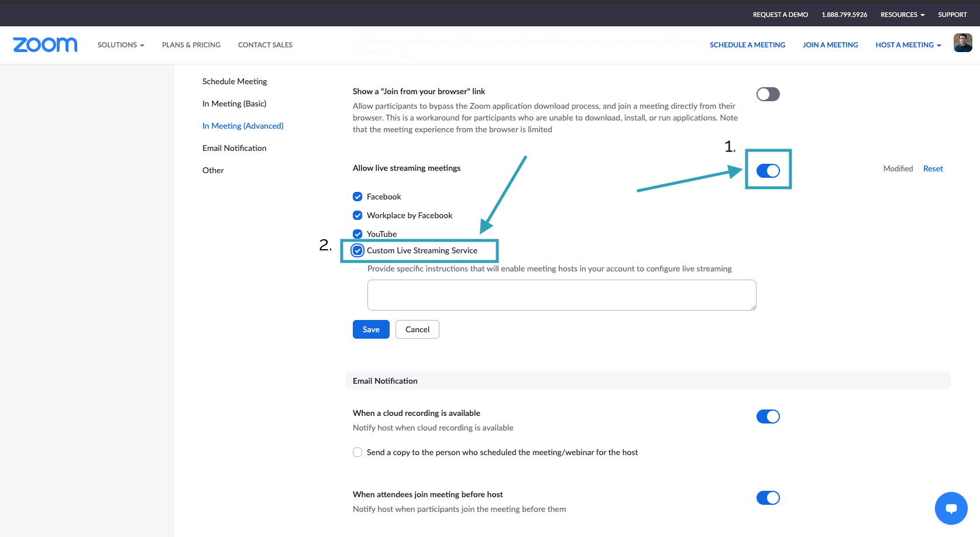Image resolution: width=980 pixels, height=537 pixels.
Task: Click the Zoom logo
Action: click(45, 45)
